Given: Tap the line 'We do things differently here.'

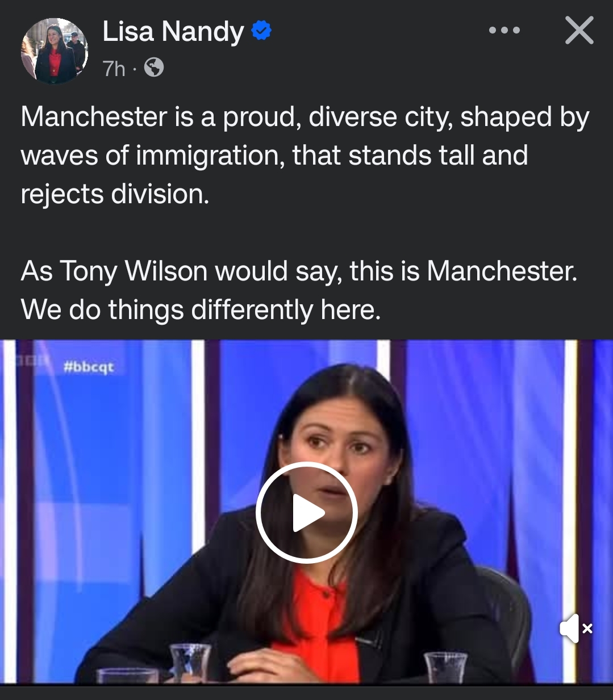Looking at the screenshot, I should click(201, 310).
